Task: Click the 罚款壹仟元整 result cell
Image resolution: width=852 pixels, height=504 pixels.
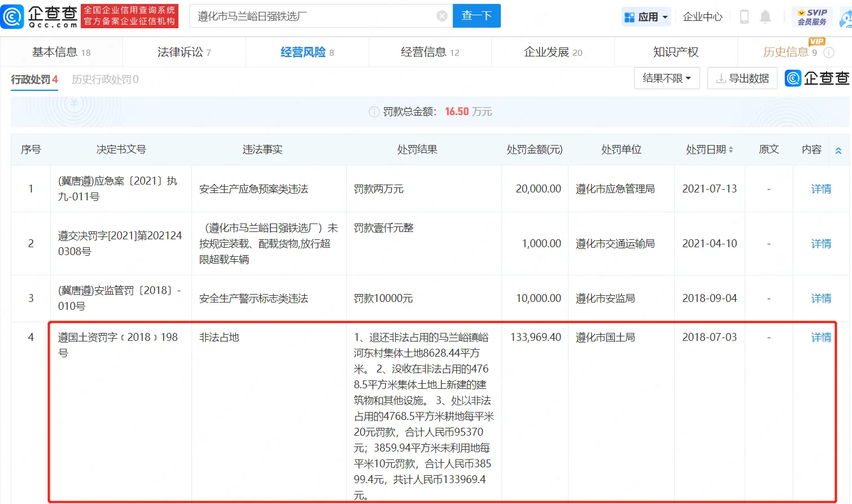Action: [x=383, y=228]
